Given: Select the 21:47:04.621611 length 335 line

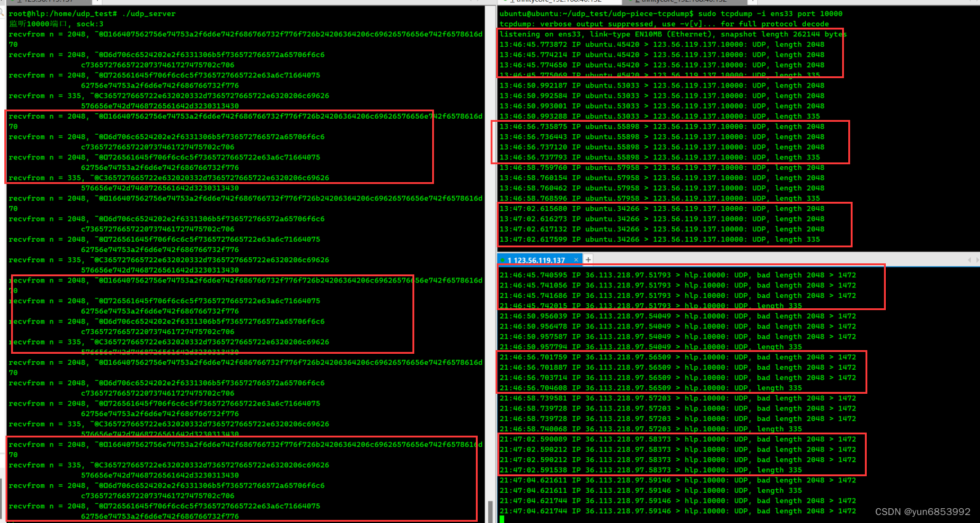Looking at the screenshot, I should point(651,490).
